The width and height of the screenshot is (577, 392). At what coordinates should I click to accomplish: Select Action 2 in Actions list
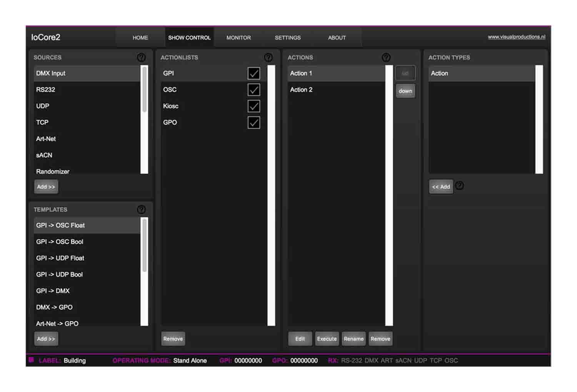click(x=336, y=90)
